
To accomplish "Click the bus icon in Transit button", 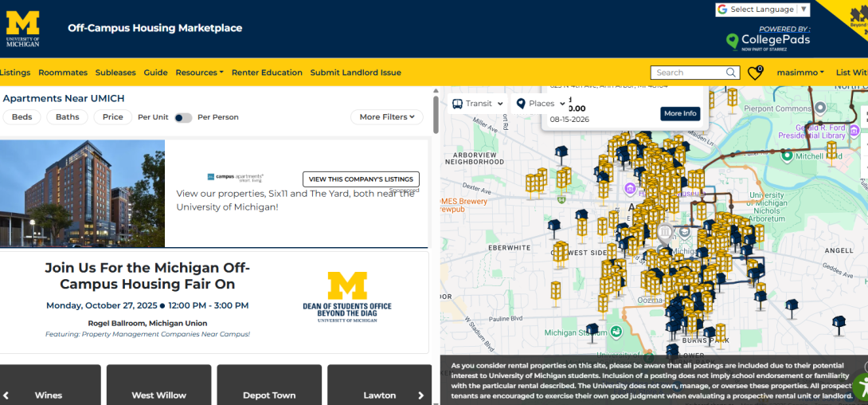I will pos(458,104).
